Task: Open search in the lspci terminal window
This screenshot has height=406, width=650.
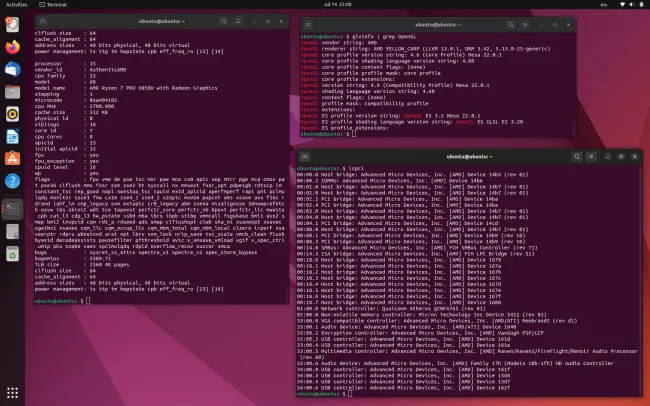Action: coord(577,157)
